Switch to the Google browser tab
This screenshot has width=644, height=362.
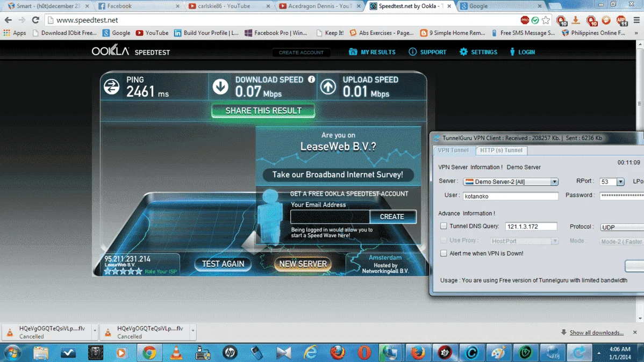coord(501,6)
